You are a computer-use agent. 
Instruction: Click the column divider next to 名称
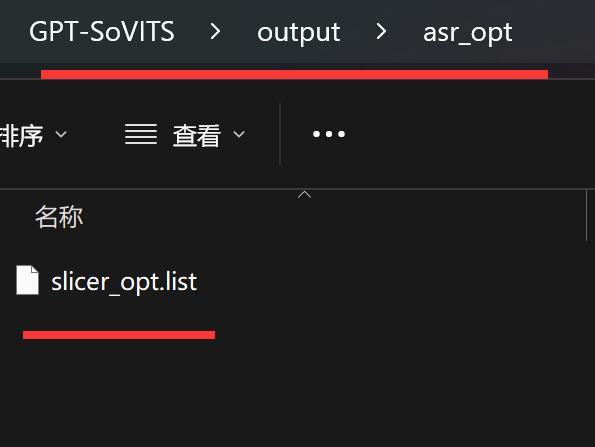pos(586,216)
